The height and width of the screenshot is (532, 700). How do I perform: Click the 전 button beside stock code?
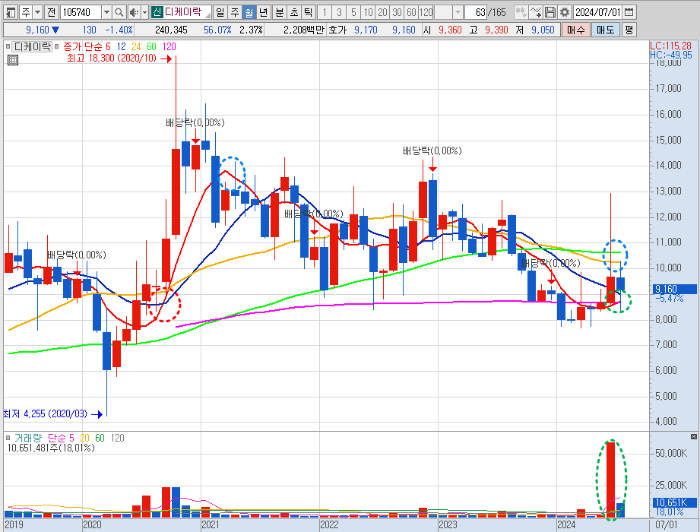(51, 12)
